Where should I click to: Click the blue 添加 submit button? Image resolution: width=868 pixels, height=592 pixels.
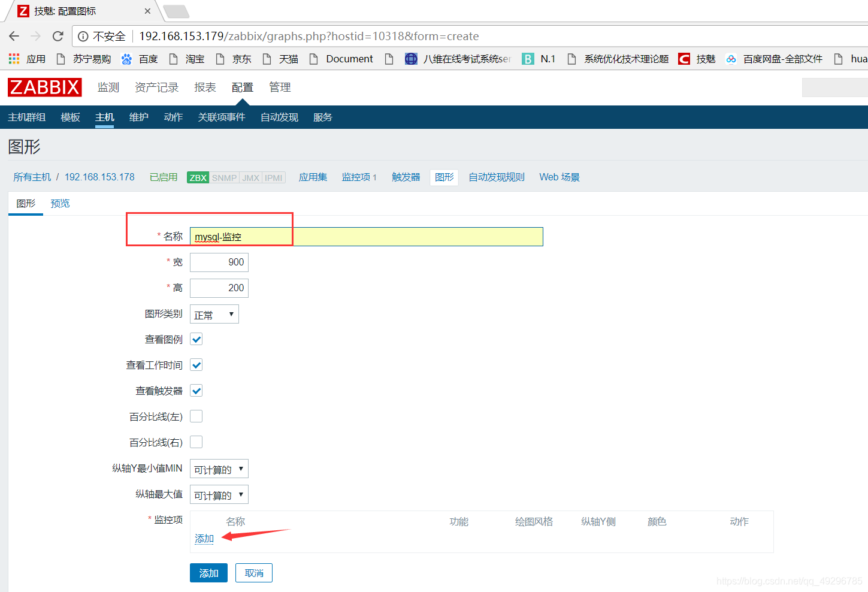208,573
